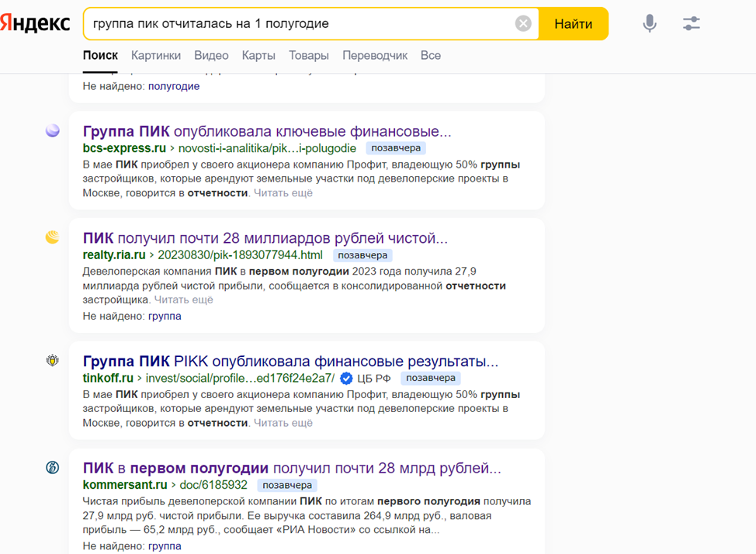Click the 'позавчера' badge in bcs-express result

[396, 148]
